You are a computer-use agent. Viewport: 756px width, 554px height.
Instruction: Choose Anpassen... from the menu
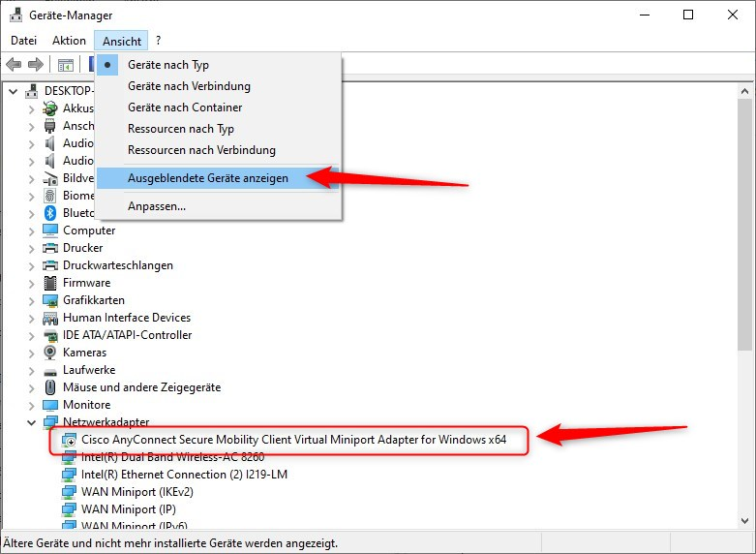[157, 206]
